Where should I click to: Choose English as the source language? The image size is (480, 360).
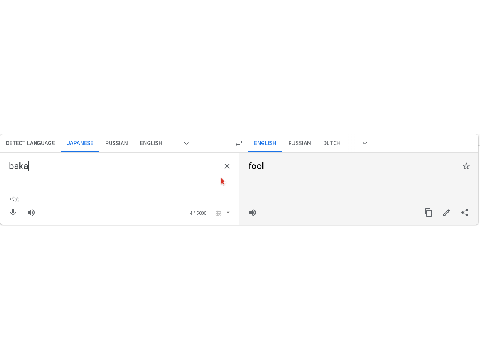(x=151, y=143)
